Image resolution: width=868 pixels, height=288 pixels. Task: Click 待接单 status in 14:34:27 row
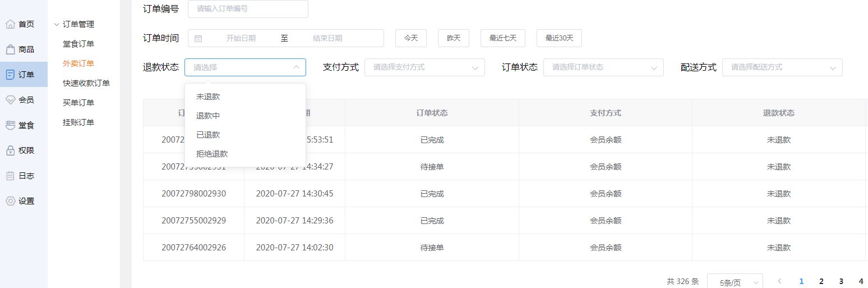pos(432,167)
